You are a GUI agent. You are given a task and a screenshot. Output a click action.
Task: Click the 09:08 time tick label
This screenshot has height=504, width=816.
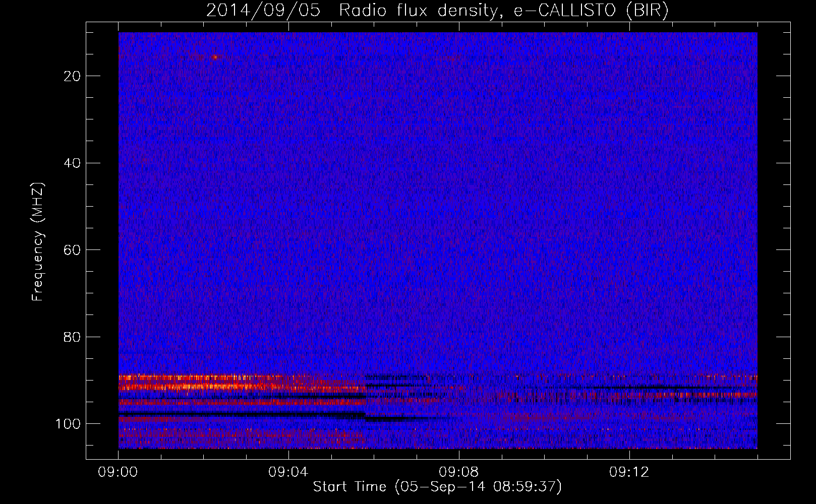(x=459, y=472)
